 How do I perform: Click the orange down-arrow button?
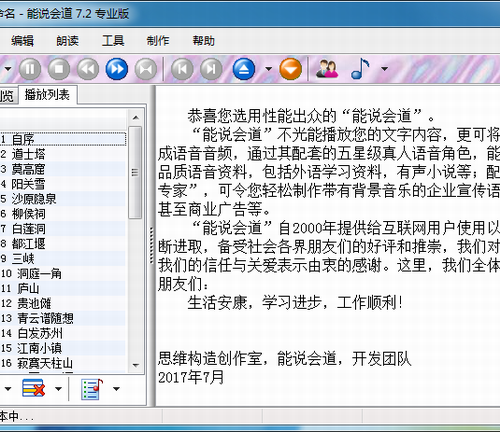point(291,69)
